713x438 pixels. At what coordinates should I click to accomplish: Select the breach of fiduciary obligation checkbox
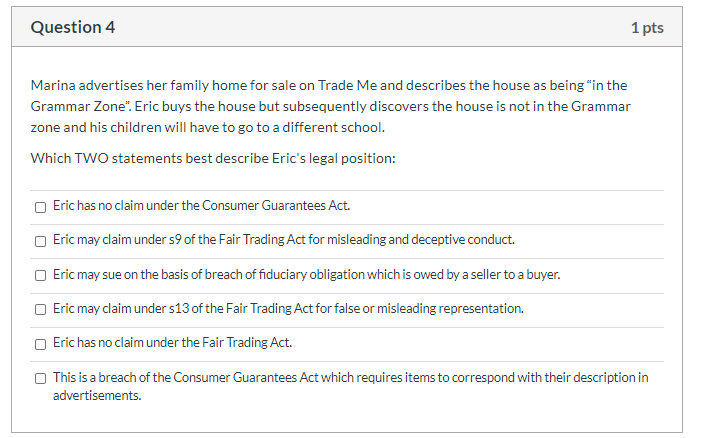pos(40,275)
